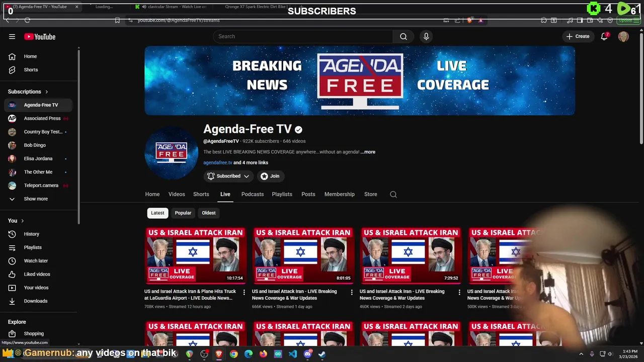Click the Brave Shields icon

point(469,20)
